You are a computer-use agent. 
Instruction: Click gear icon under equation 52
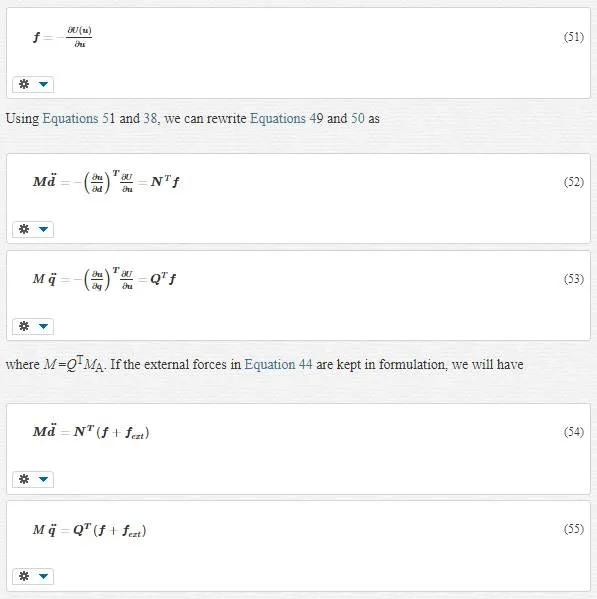[24, 229]
